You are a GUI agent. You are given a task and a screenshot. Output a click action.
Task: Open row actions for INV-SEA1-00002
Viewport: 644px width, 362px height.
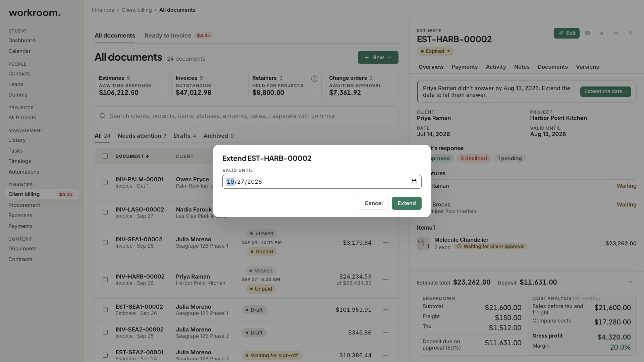tap(386, 242)
